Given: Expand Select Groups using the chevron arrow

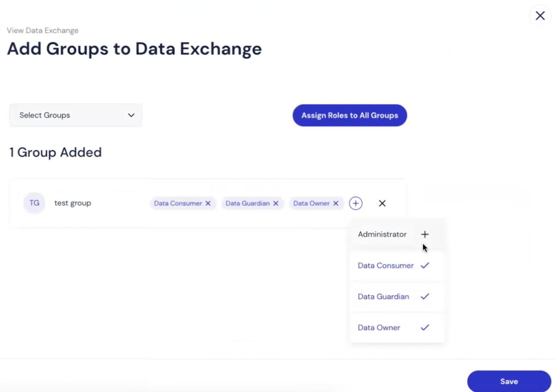Looking at the screenshot, I should [131, 115].
